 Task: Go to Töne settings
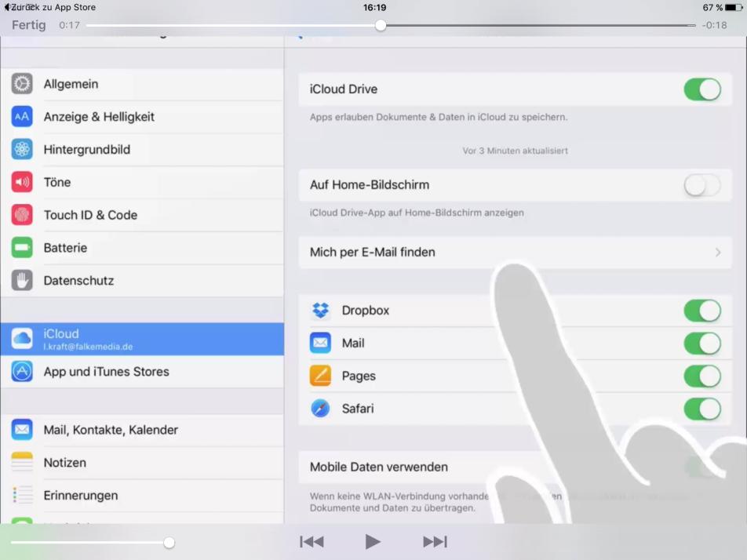142,182
